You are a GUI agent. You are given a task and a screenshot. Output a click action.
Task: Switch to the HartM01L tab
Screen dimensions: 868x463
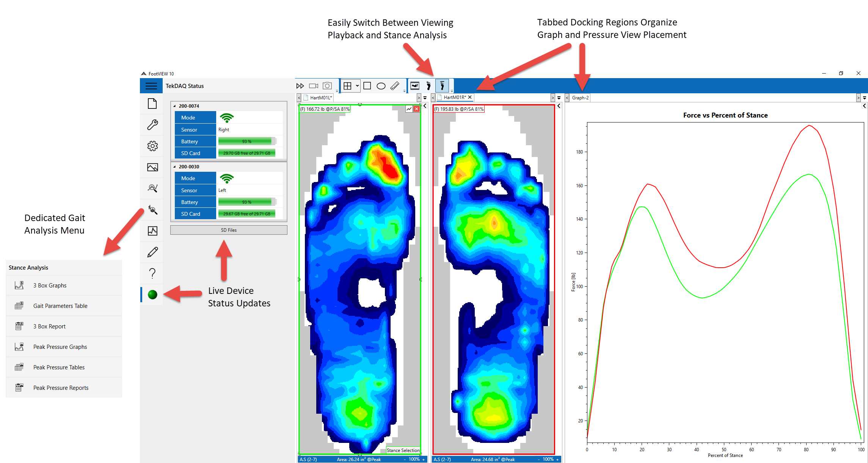pyautogui.click(x=320, y=97)
